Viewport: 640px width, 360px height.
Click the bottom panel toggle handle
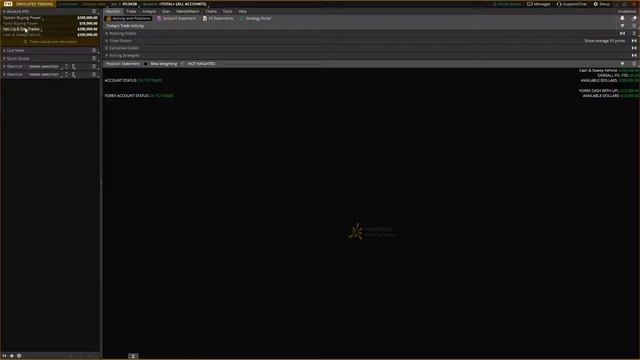(133, 356)
